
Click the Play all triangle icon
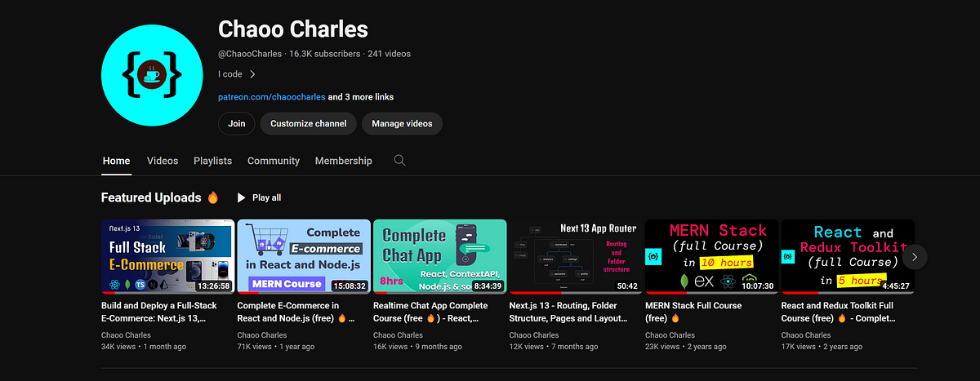[241, 197]
